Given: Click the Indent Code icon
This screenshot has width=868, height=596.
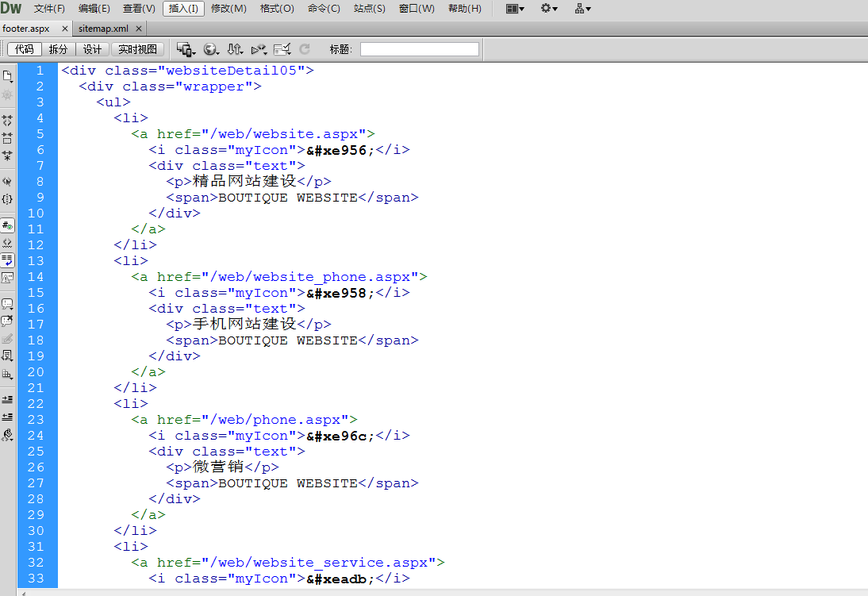Looking at the screenshot, I should click(7, 399).
